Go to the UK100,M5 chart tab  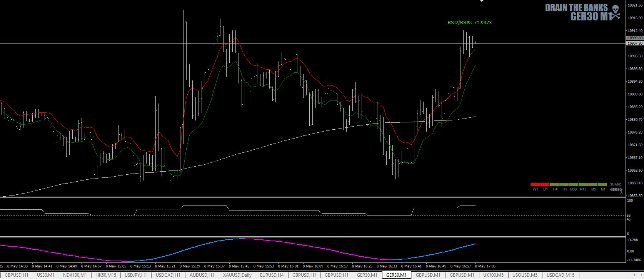[x=493, y=275]
